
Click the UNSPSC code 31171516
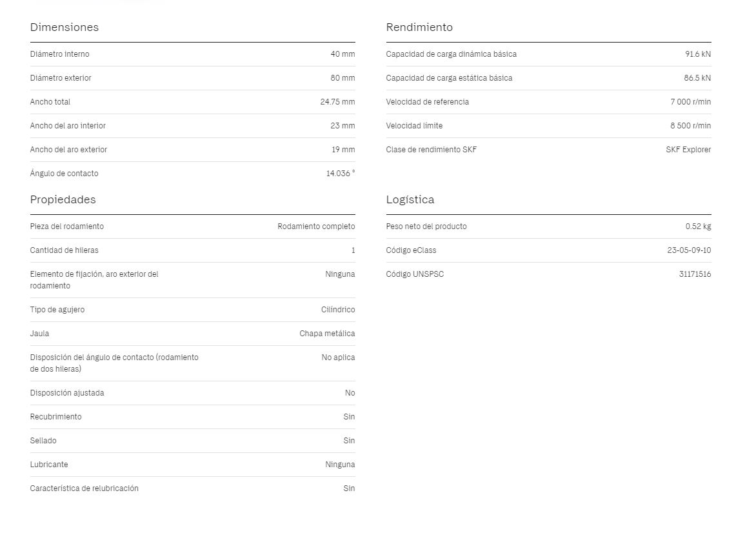coord(695,274)
